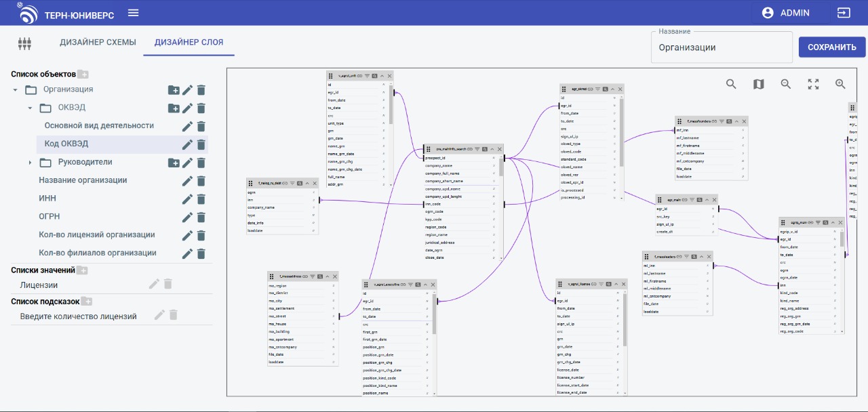The width and height of the screenshot is (868, 412).
Task: Edit the Организация folder
Action: (x=187, y=89)
